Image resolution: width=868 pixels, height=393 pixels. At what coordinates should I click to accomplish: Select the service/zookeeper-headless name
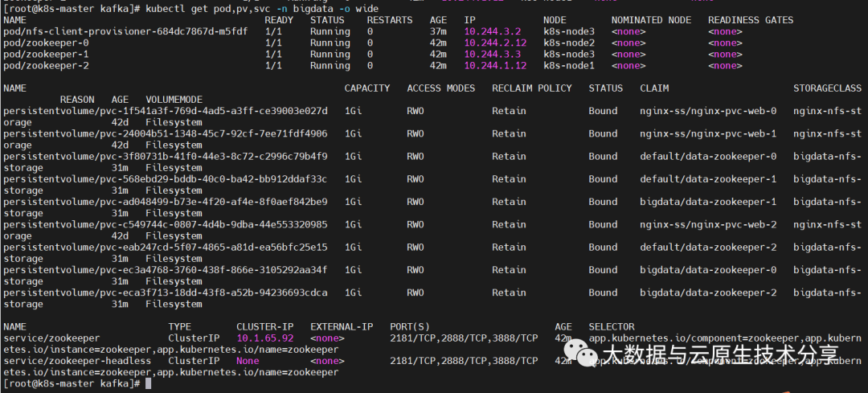coord(77,361)
